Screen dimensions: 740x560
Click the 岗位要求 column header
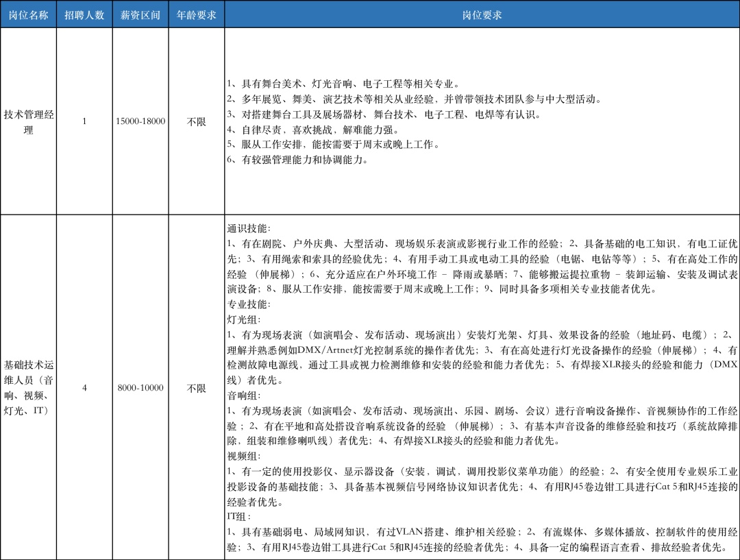[x=482, y=15]
